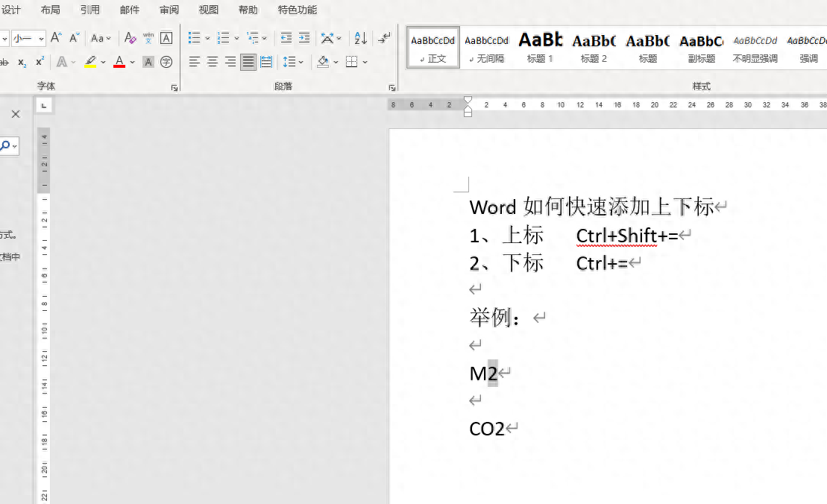This screenshot has width=827, height=504.
Task: Center the paragraph text
Action: [213, 62]
